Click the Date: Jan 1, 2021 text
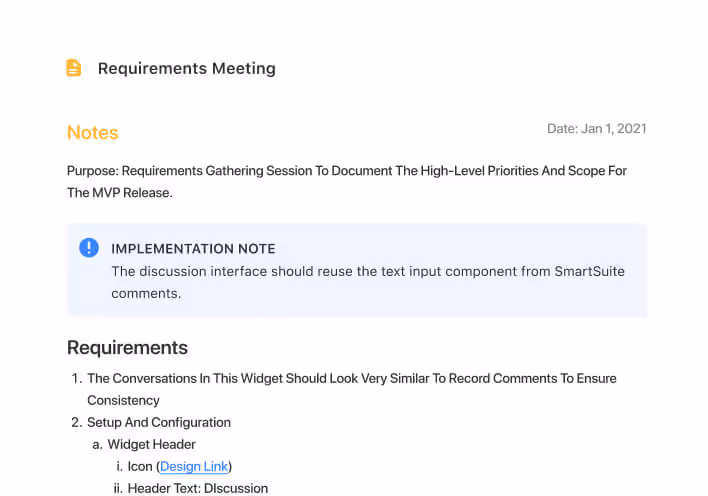The image size is (708, 496). (x=596, y=129)
